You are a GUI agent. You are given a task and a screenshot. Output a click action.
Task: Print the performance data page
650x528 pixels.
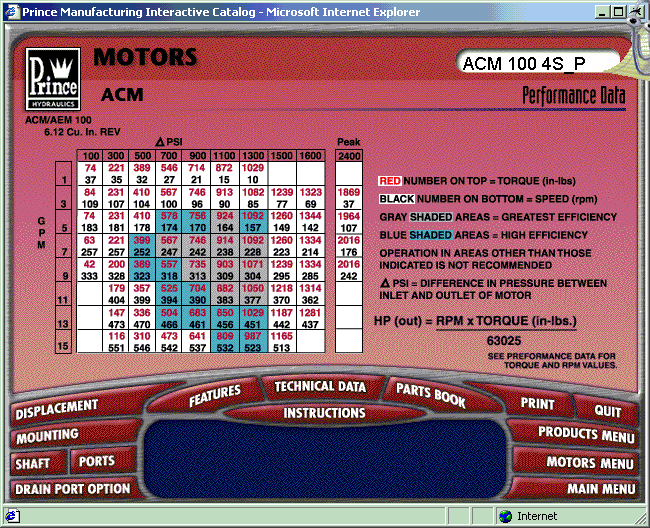pyautogui.click(x=537, y=403)
